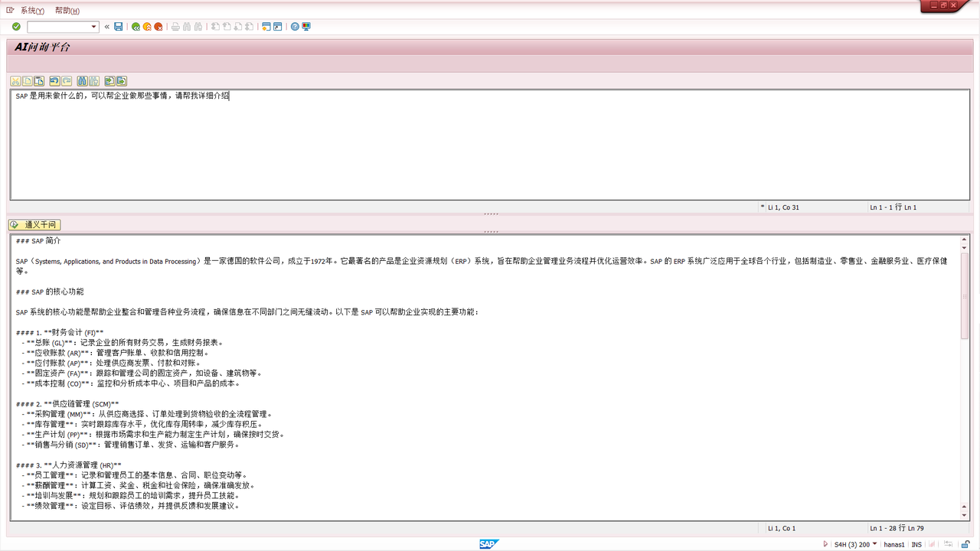This screenshot has height=551, width=980.
Task: Focus the transaction command input field
Action: (59, 27)
